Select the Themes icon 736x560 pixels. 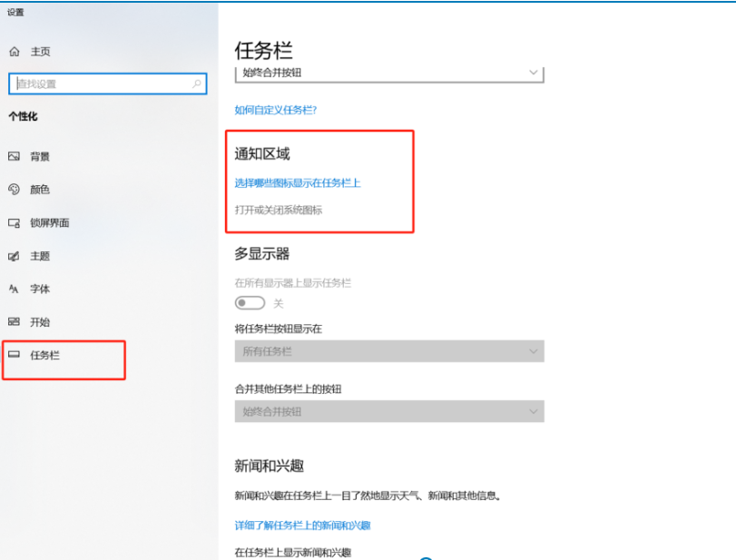point(14,256)
